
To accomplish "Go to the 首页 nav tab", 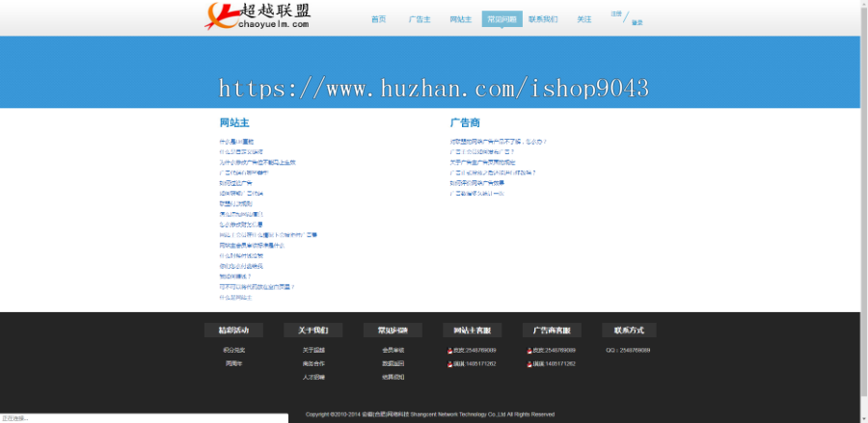I will [x=379, y=19].
